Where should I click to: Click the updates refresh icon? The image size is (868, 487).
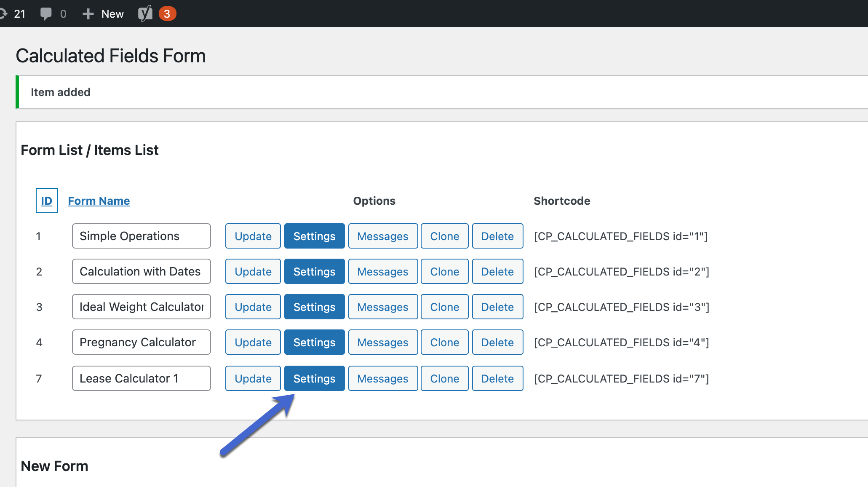[3, 14]
